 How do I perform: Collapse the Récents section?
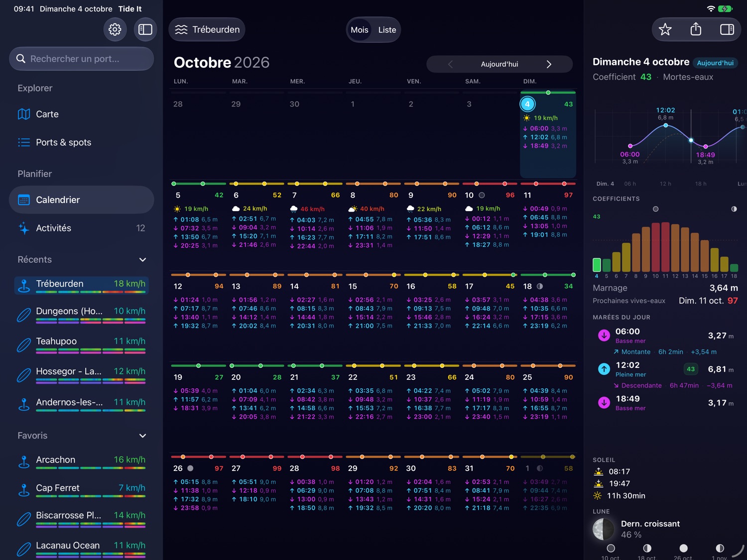143,260
